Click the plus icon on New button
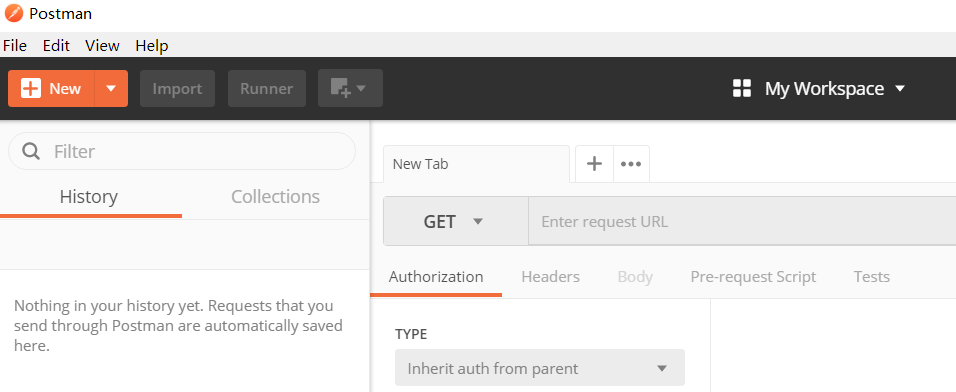 tap(30, 88)
